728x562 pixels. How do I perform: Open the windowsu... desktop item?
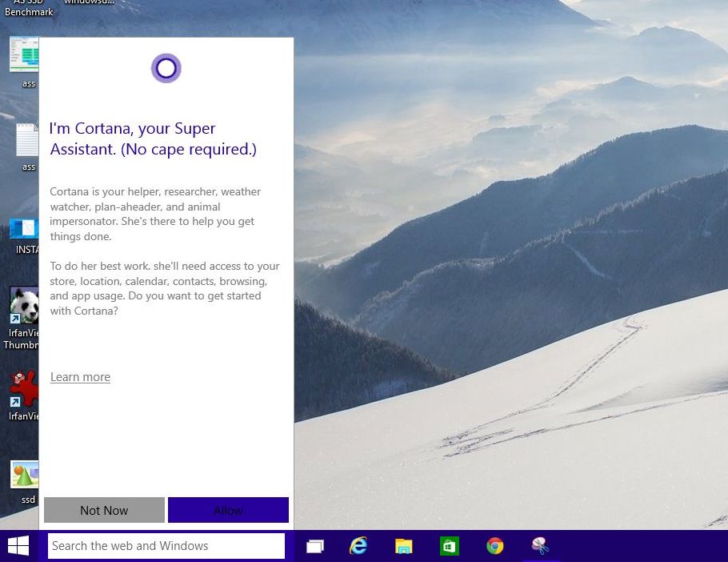point(86,2)
